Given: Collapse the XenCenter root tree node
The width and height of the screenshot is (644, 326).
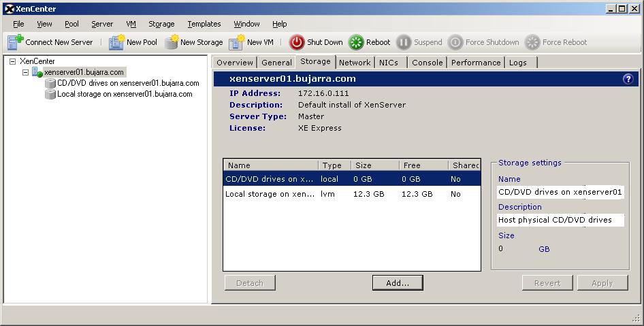Looking at the screenshot, I should (x=13, y=61).
